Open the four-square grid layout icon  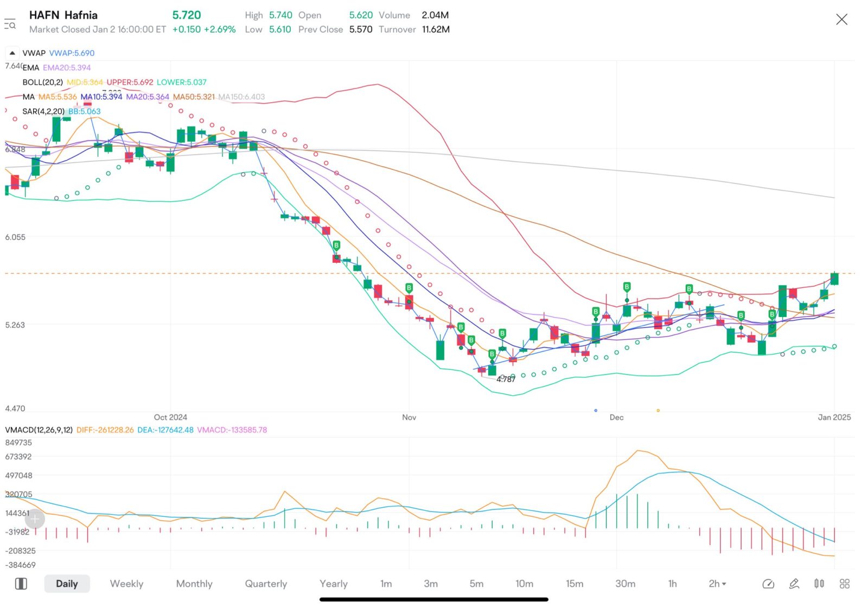[845, 584]
